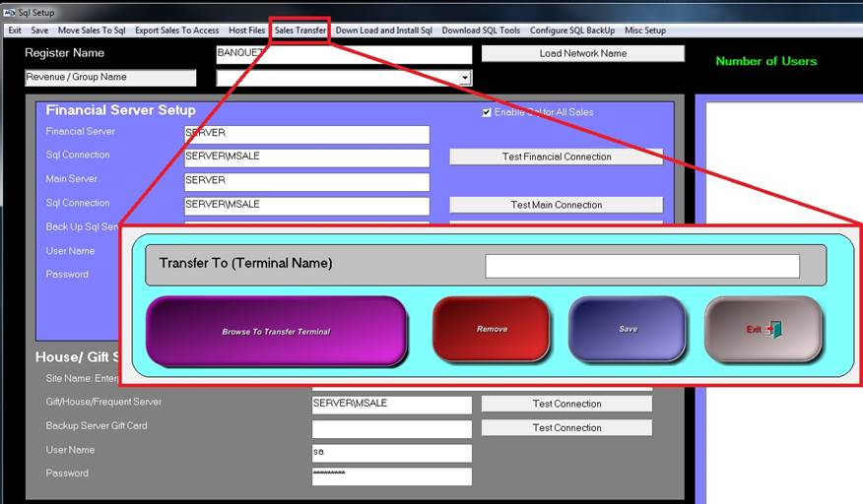
Task: Open Export Sales To Access menu
Action: [177, 31]
